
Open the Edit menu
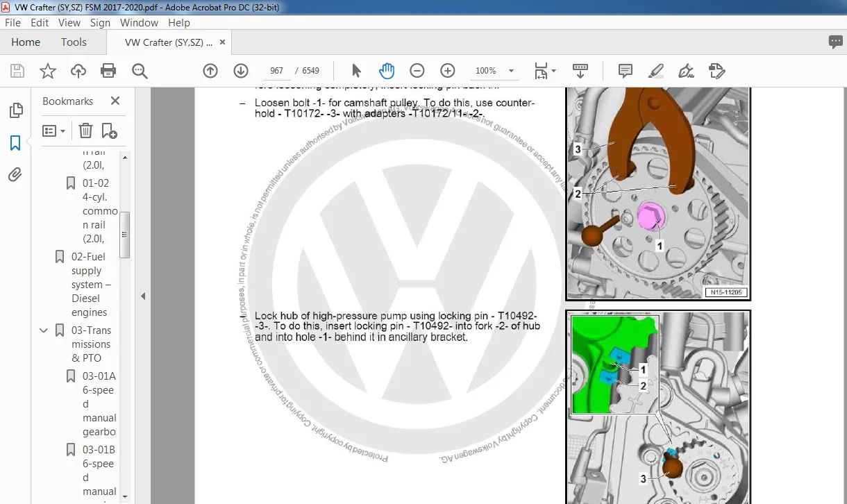40,23
